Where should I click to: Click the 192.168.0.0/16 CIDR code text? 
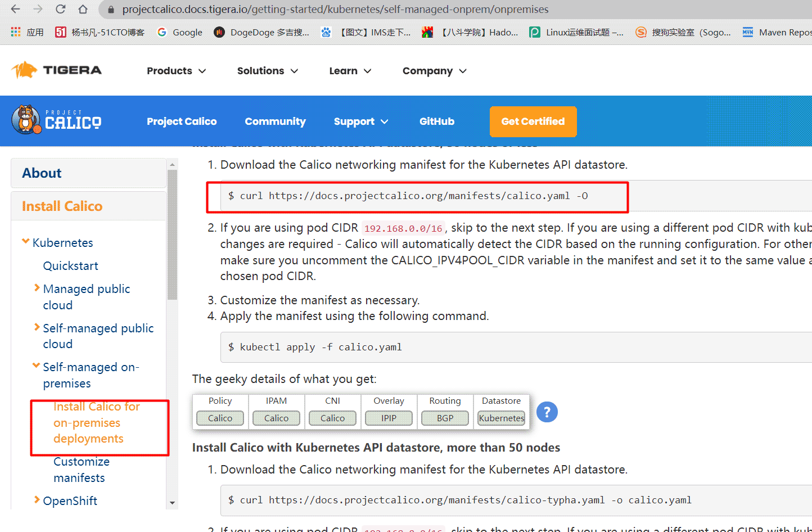coord(403,228)
